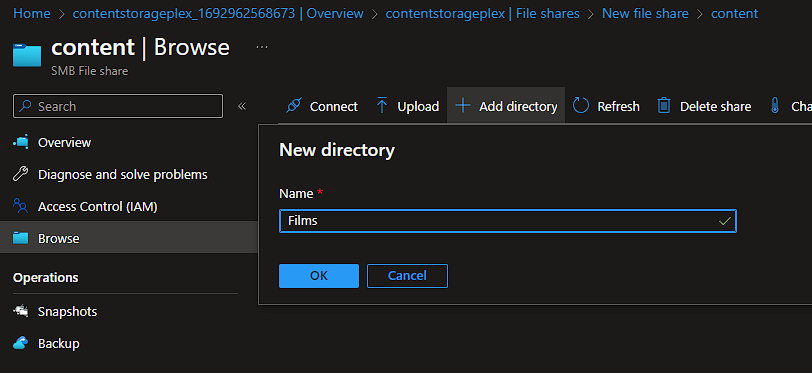Viewport: 812px width, 373px height.
Task: Open the ellipsis more options menu
Action: coord(262,47)
